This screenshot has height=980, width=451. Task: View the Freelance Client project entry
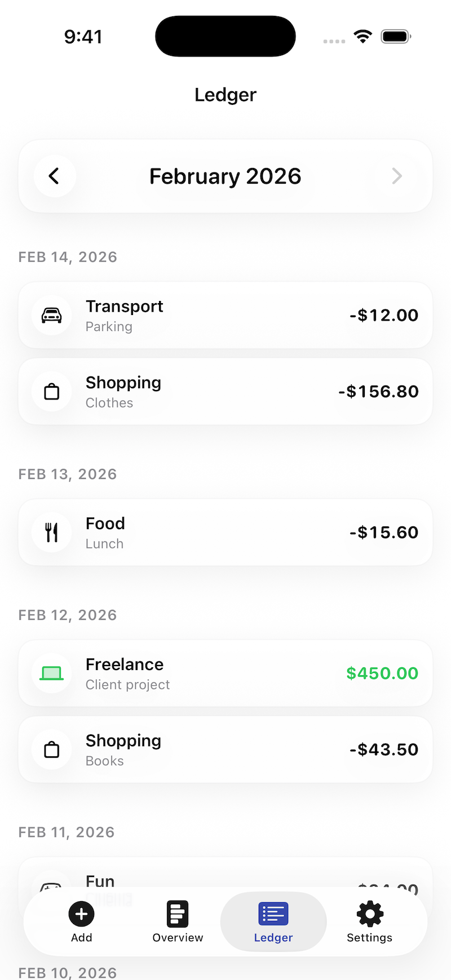click(x=225, y=673)
